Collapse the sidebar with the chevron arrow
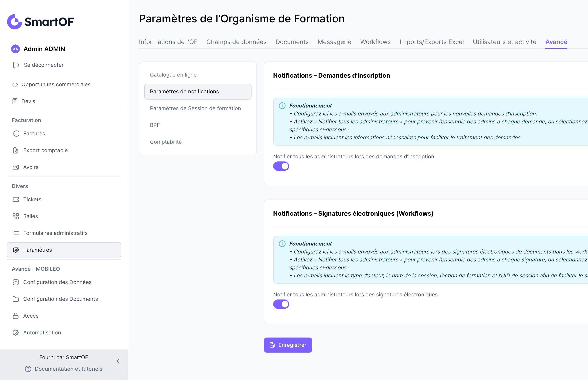Image resolution: width=588 pixels, height=380 pixels. click(x=118, y=361)
